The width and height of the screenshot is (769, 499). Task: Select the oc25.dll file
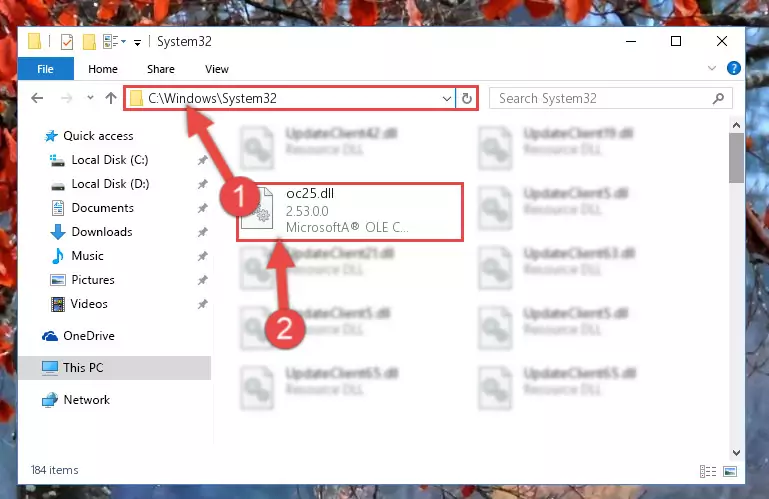tap(350, 212)
